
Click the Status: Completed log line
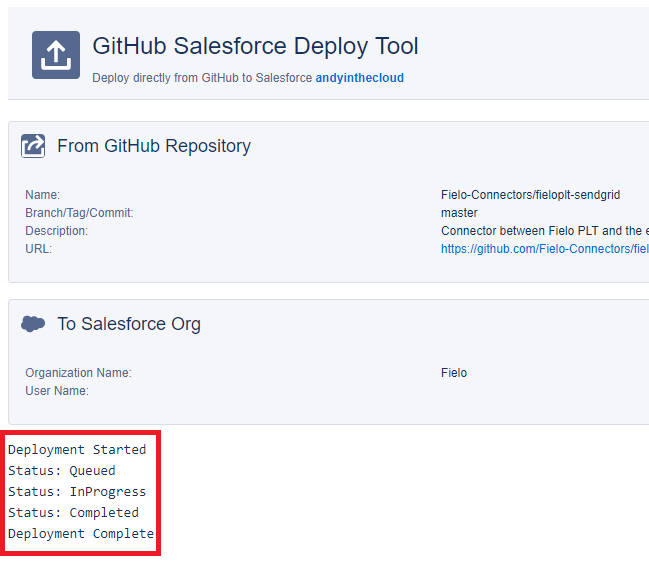click(x=74, y=513)
